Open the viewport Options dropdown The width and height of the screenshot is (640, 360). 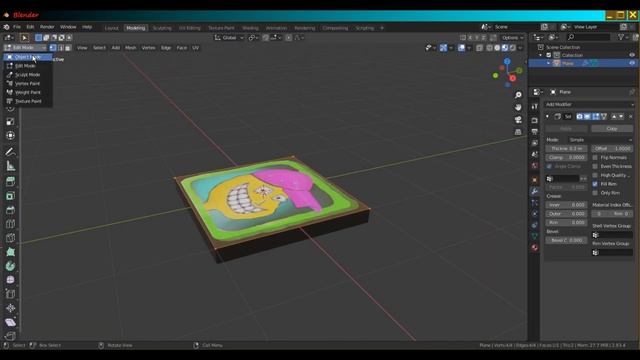(x=513, y=38)
